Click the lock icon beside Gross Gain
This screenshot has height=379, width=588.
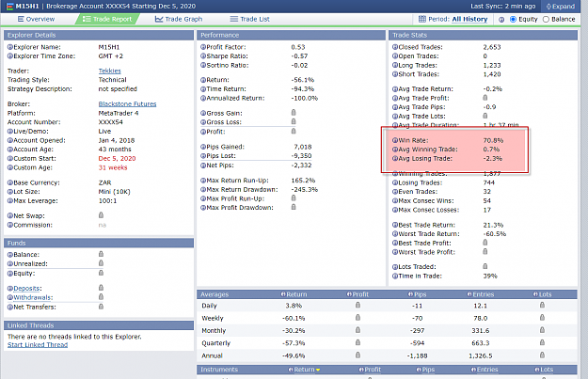(x=294, y=113)
